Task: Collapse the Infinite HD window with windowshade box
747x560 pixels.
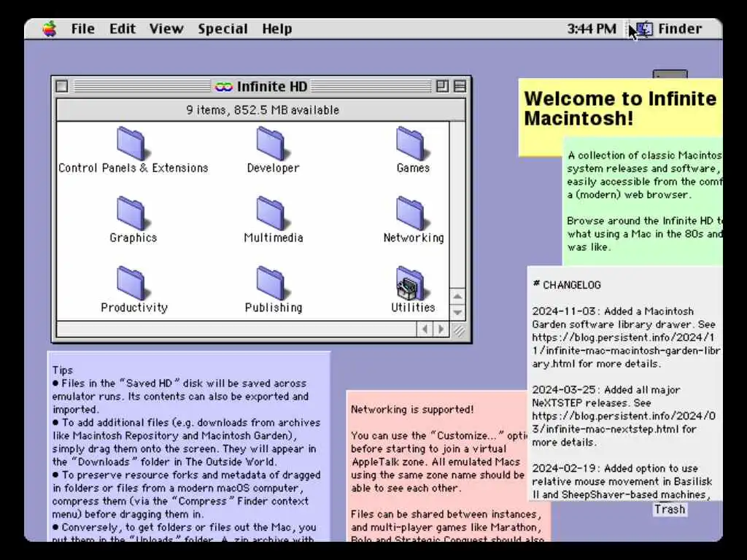Action: coord(460,86)
